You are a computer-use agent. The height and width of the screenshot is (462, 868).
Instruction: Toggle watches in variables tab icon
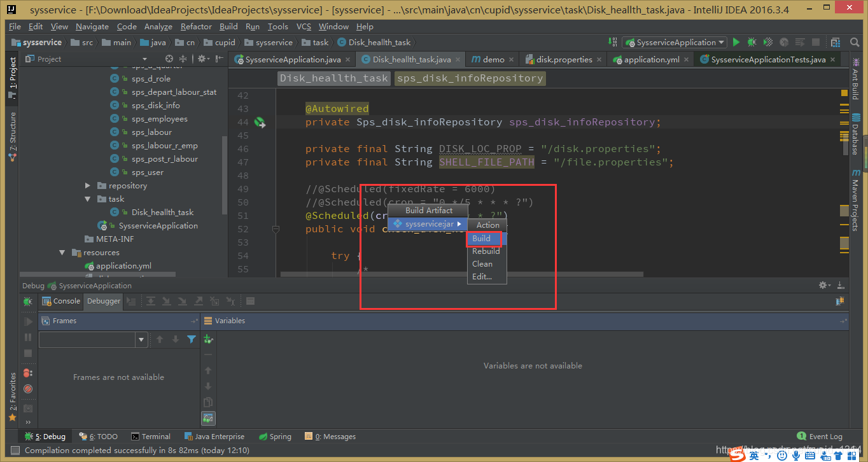(x=208, y=418)
